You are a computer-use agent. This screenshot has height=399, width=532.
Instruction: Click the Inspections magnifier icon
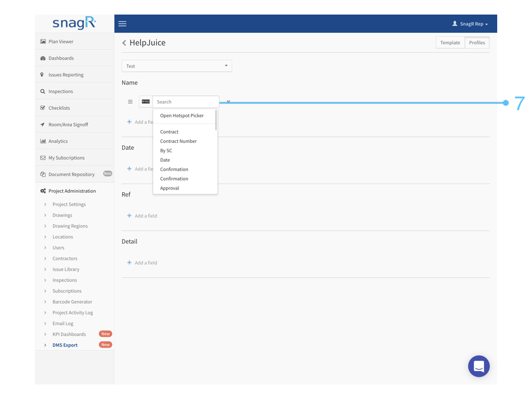tap(43, 91)
